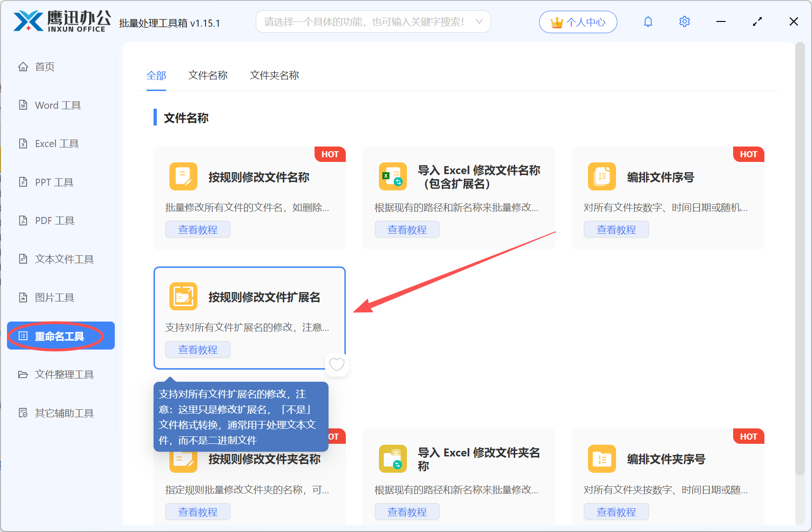This screenshot has height=532, width=812.
Task: Open the 按规则修改文件夹名称 card title
Action: 264,459
